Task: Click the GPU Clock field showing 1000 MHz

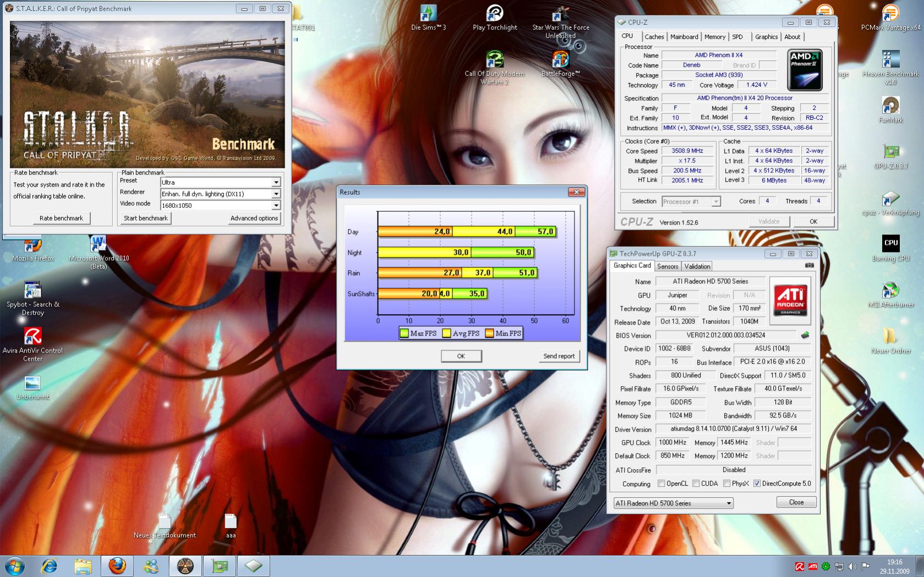Action: pos(673,442)
